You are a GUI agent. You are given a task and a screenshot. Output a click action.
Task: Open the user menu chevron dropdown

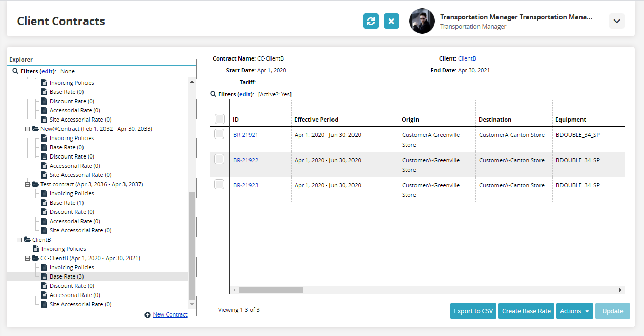(616, 21)
